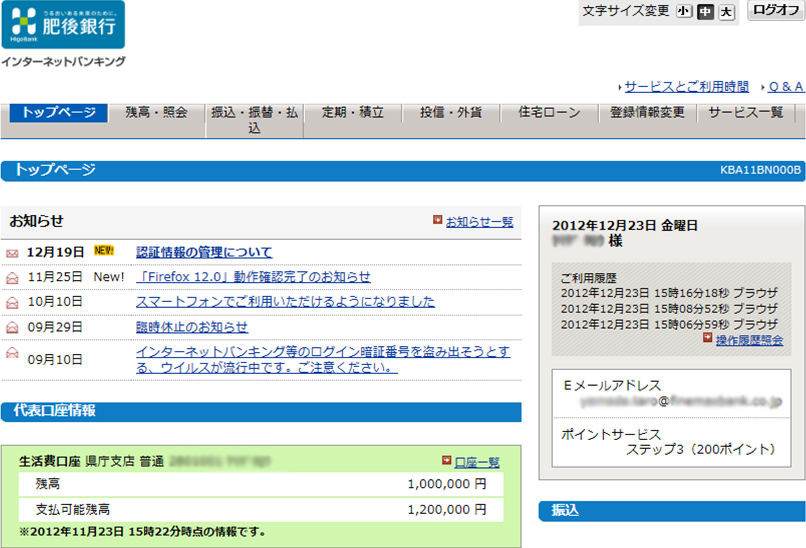
Task: Select the トップページ navigation tab
Action: [59, 113]
